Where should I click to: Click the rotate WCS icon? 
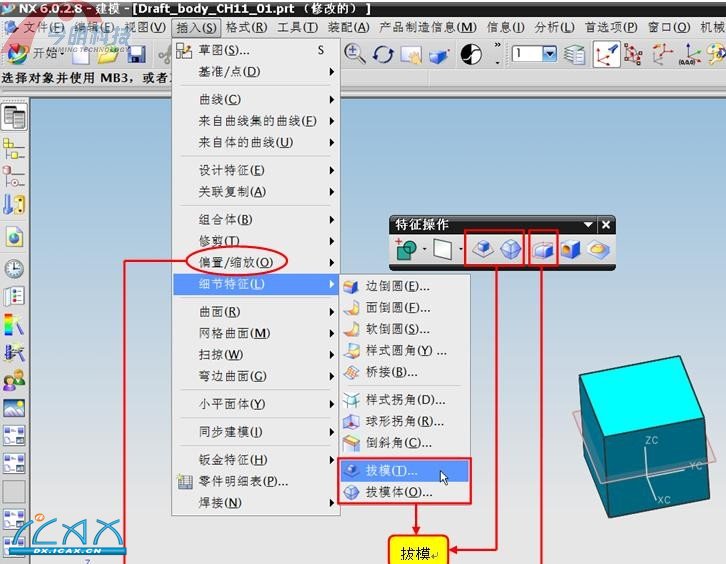662,54
